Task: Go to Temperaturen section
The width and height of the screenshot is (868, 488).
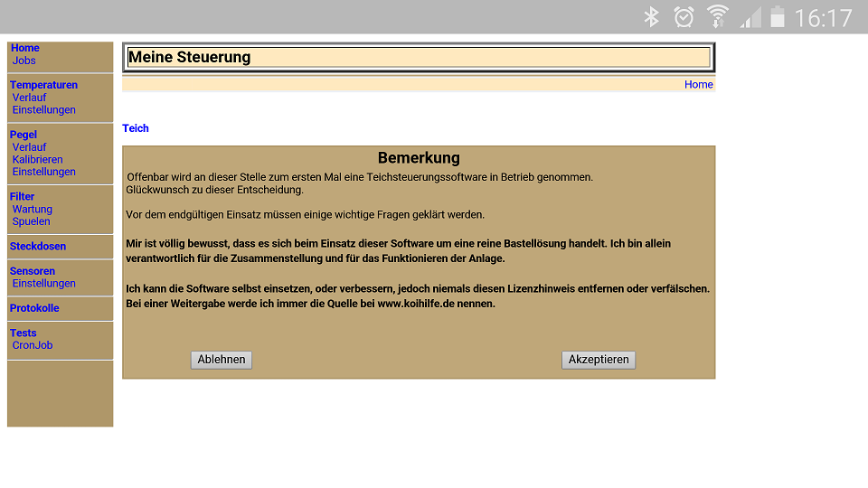Action: tap(43, 85)
